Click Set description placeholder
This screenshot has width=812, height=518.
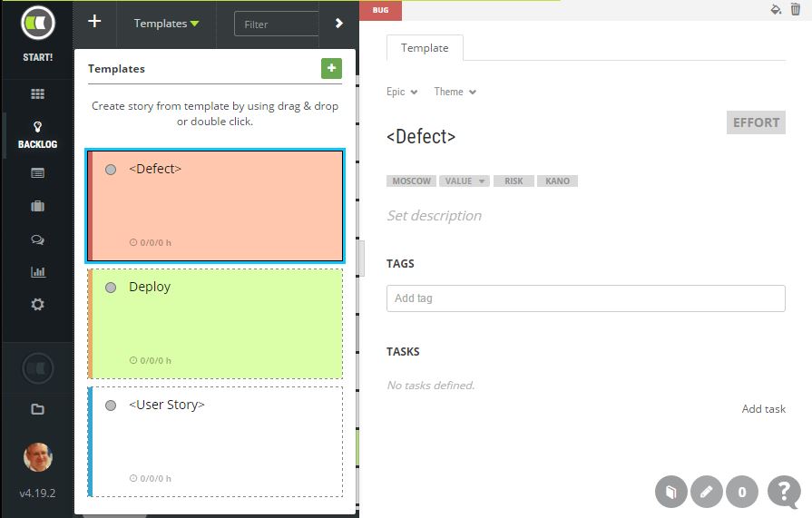[434, 216]
